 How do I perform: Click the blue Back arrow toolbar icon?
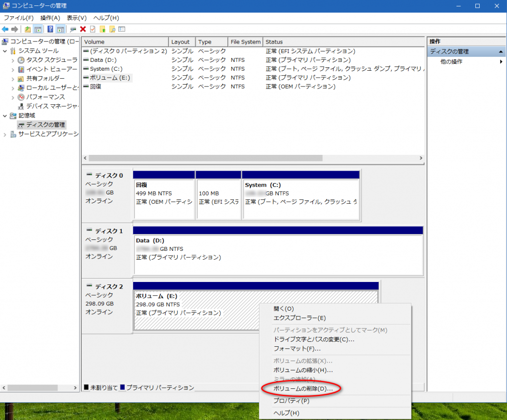pyautogui.click(x=5, y=29)
